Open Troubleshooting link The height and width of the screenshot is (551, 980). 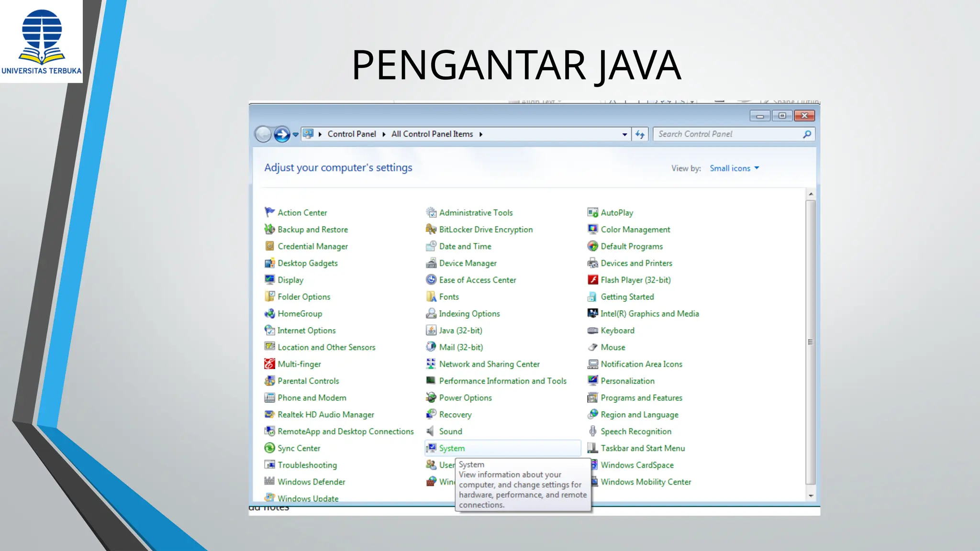pyautogui.click(x=307, y=465)
